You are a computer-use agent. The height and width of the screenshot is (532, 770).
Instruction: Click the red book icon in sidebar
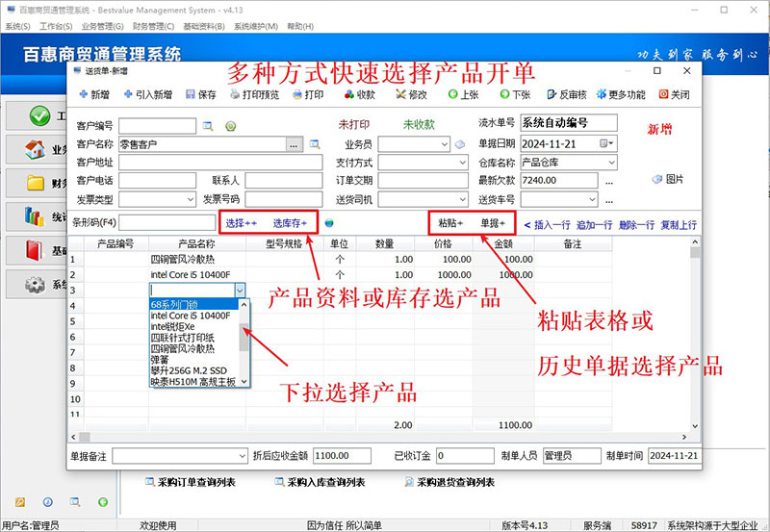click(35, 250)
